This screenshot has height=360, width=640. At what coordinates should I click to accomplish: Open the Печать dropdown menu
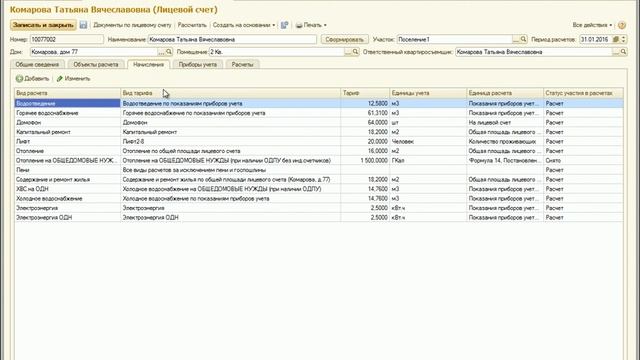pyautogui.click(x=311, y=25)
